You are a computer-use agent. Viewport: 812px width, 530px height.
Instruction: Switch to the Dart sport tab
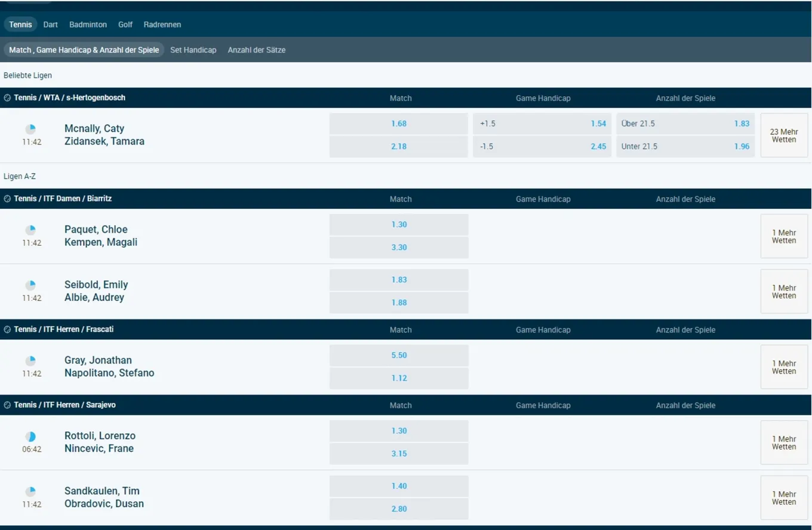[x=51, y=24]
